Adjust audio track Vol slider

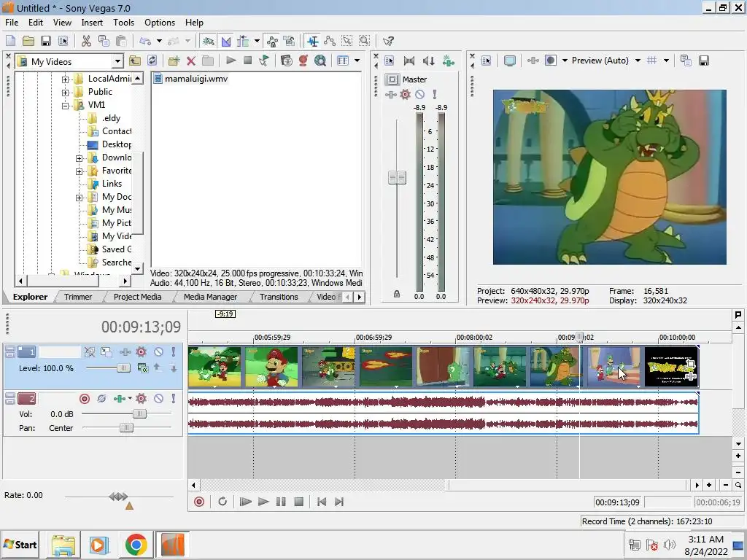tap(139, 414)
